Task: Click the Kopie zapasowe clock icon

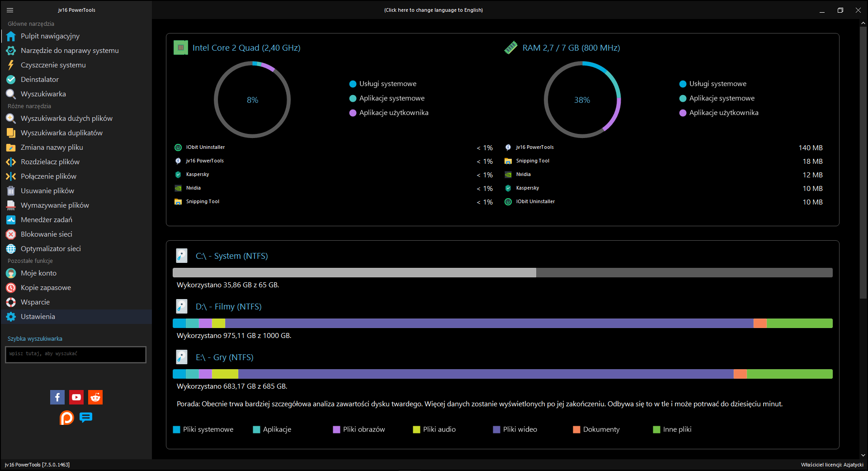Action: 11,288
